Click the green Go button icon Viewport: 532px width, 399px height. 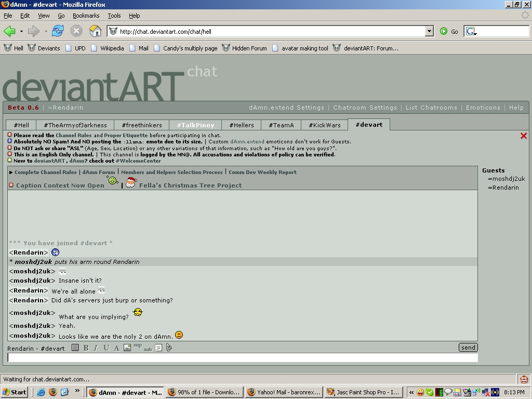[444, 31]
